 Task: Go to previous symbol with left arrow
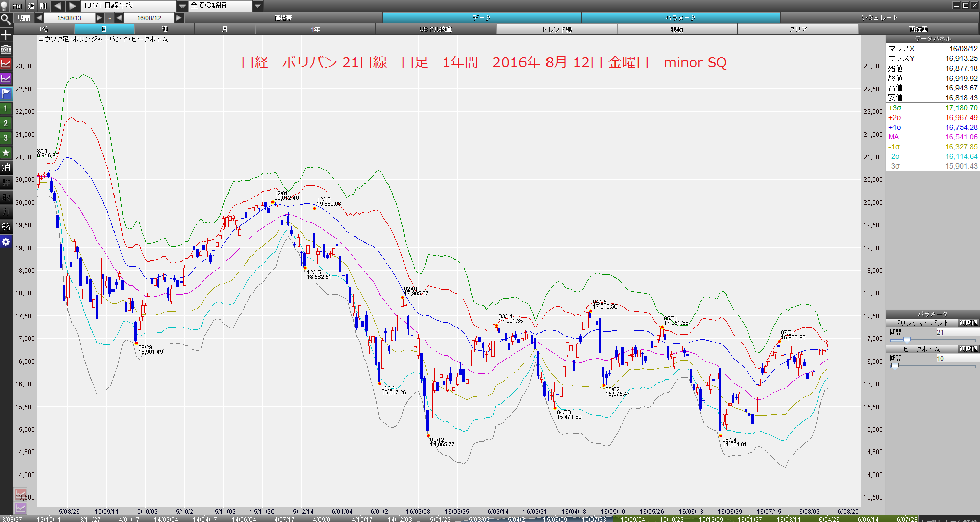click(57, 6)
